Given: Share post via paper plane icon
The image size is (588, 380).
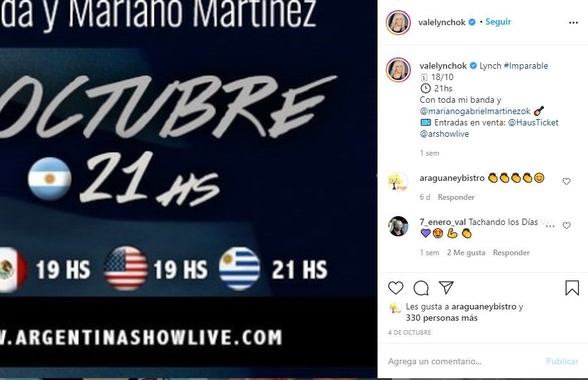Looking at the screenshot, I should click(x=446, y=288).
